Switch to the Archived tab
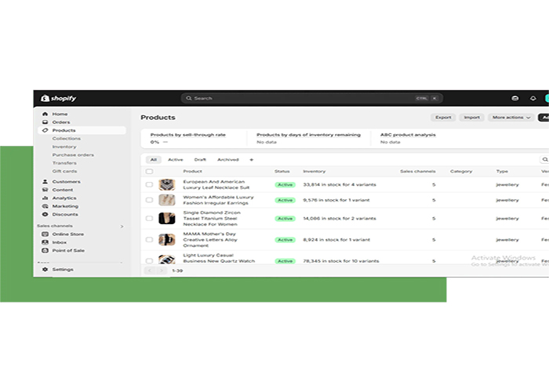The width and height of the screenshot is (549, 392). [228, 160]
